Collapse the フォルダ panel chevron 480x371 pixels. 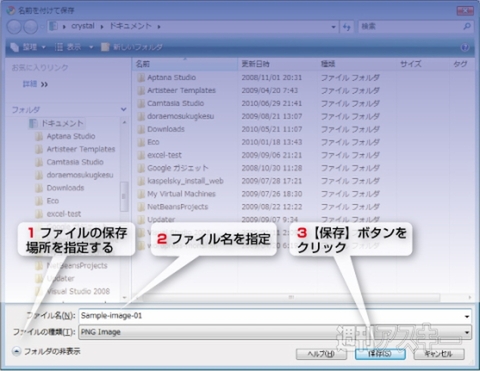(x=123, y=109)
